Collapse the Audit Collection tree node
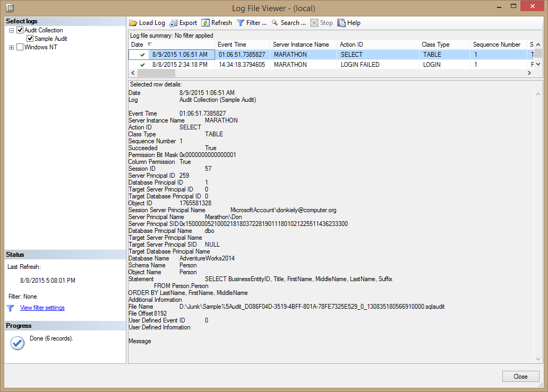This screenshot has height=392, width=548. pos(11,30)
